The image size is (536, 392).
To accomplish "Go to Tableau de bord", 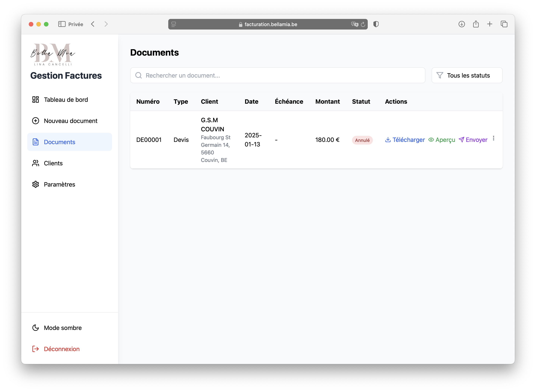I will pos(66,100).
